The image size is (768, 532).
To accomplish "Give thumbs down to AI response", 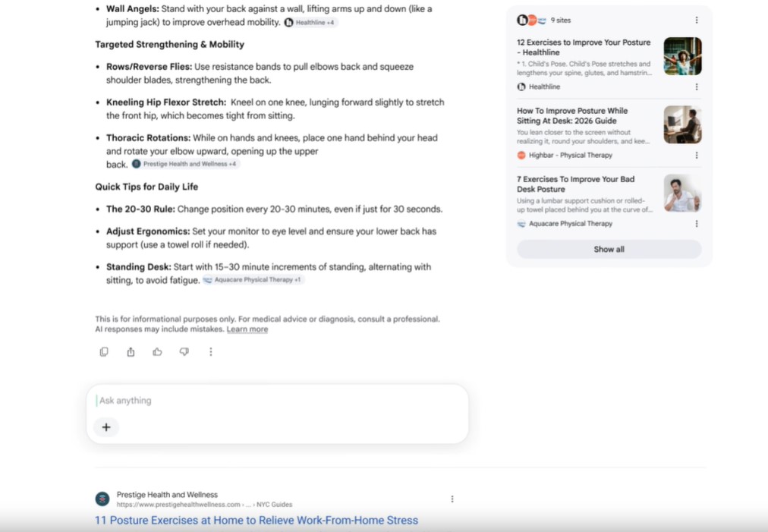I will click(184, 351).
